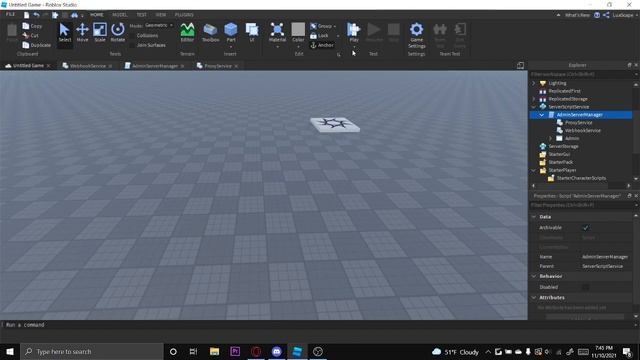Collapse the StarterPlayer node
This screenshot has height=360, width=640.
(533, 170)
